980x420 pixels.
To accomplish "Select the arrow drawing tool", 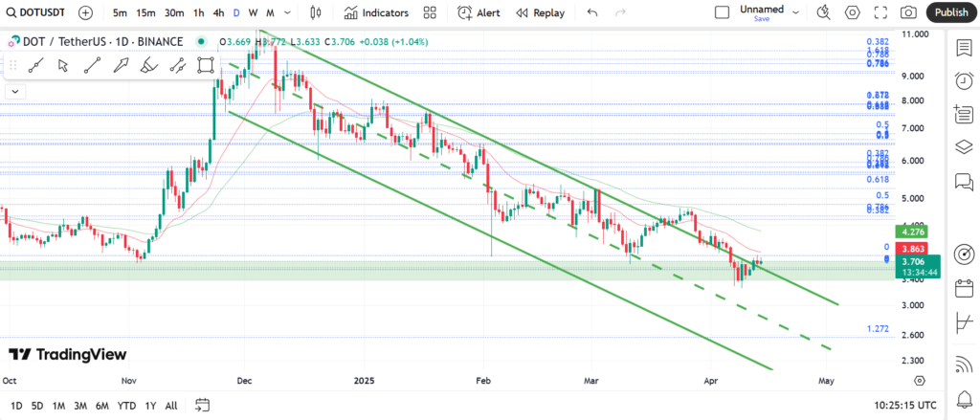I will coord(121,65).
